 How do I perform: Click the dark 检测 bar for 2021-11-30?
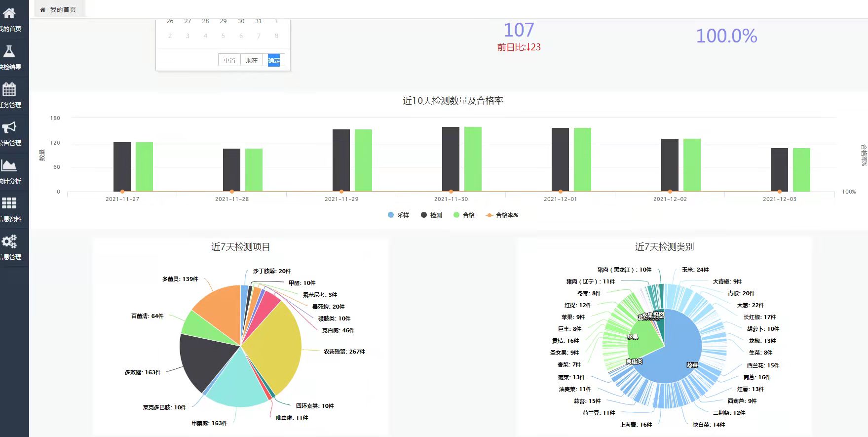tap(451, 159)
